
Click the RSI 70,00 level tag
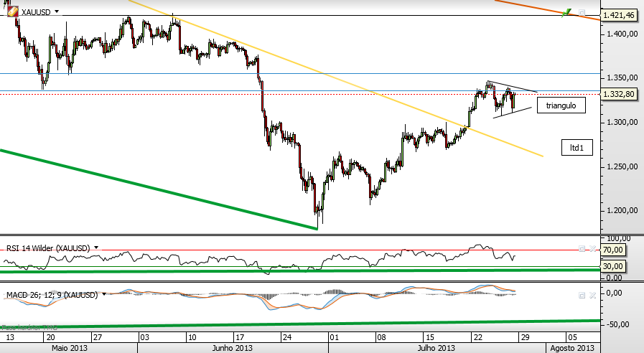pyautogui.click(x=613, y=250)
